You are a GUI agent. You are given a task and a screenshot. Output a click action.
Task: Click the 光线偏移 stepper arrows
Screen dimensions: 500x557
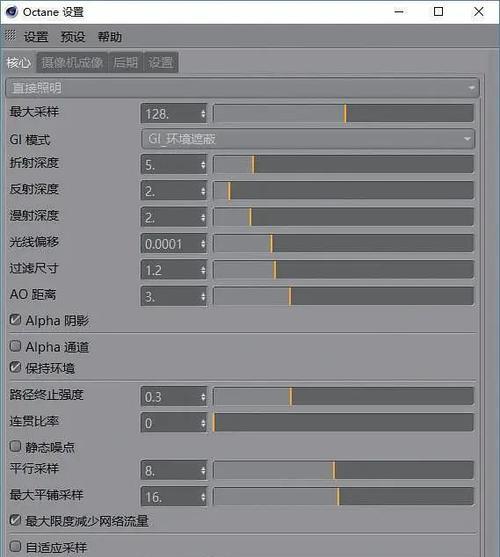coord(203,243)
